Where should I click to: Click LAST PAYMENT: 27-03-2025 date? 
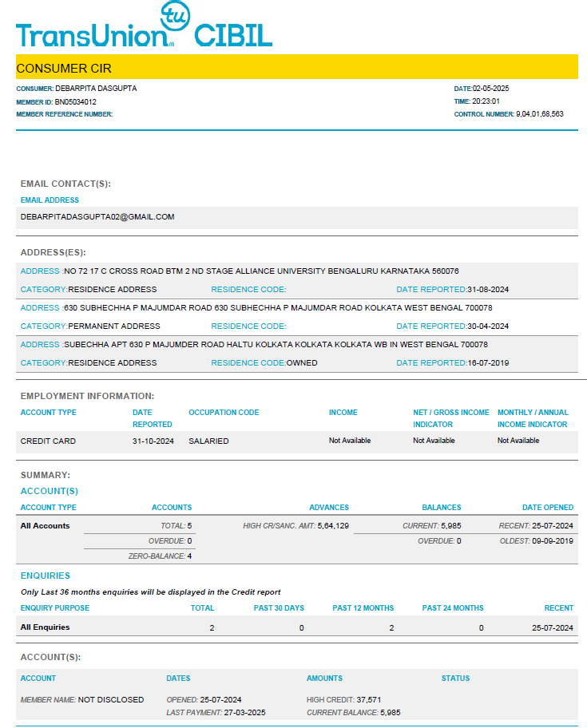pos(216,712)
